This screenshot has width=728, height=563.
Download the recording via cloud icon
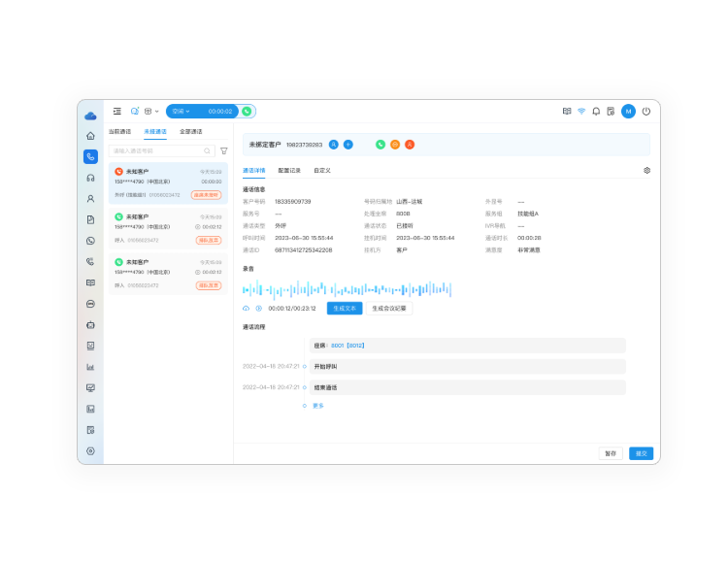(246, 308)
